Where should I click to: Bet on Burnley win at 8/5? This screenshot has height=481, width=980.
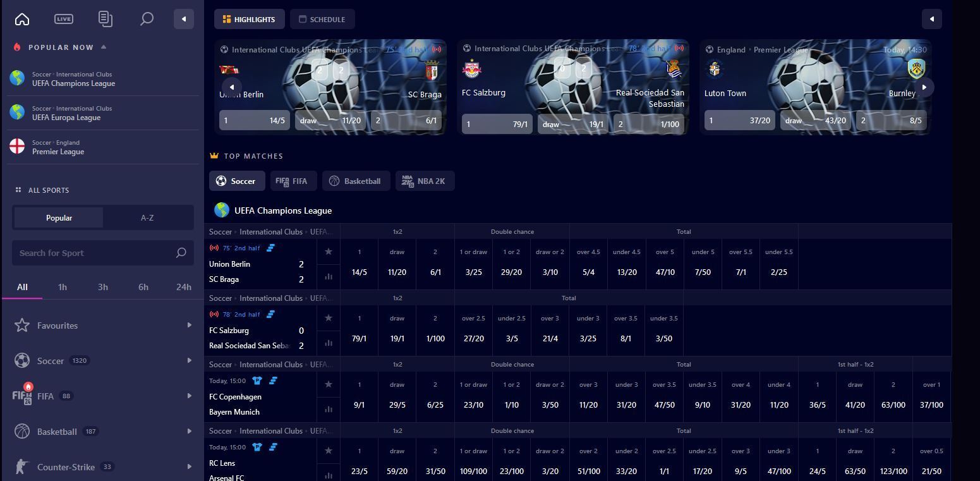[x=892, y=120]
